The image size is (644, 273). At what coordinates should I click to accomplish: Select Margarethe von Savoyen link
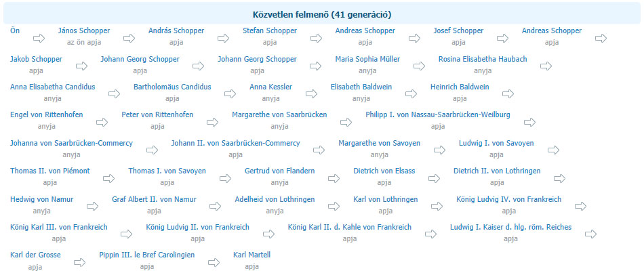pos(380,143)
